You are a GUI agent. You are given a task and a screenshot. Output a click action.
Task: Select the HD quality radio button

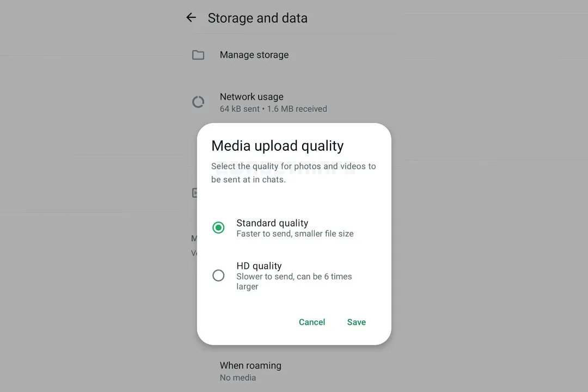click(x=218, y=275)
